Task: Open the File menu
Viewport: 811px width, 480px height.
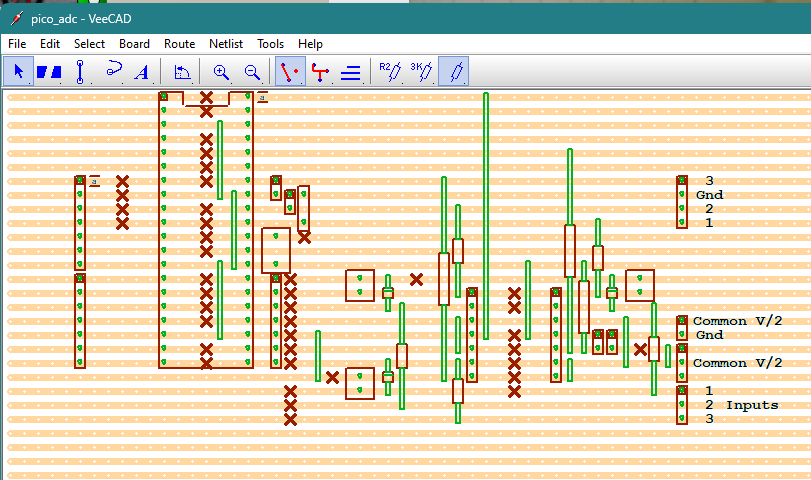Action: pos(17,44)
